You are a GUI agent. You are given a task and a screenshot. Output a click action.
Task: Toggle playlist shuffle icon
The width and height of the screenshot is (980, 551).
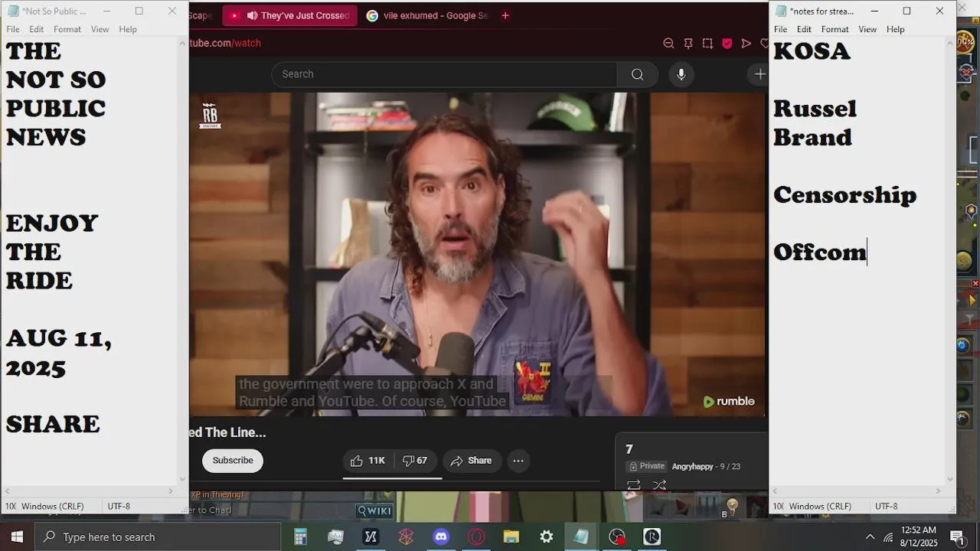pyautogui.click(x=659, y=485)
